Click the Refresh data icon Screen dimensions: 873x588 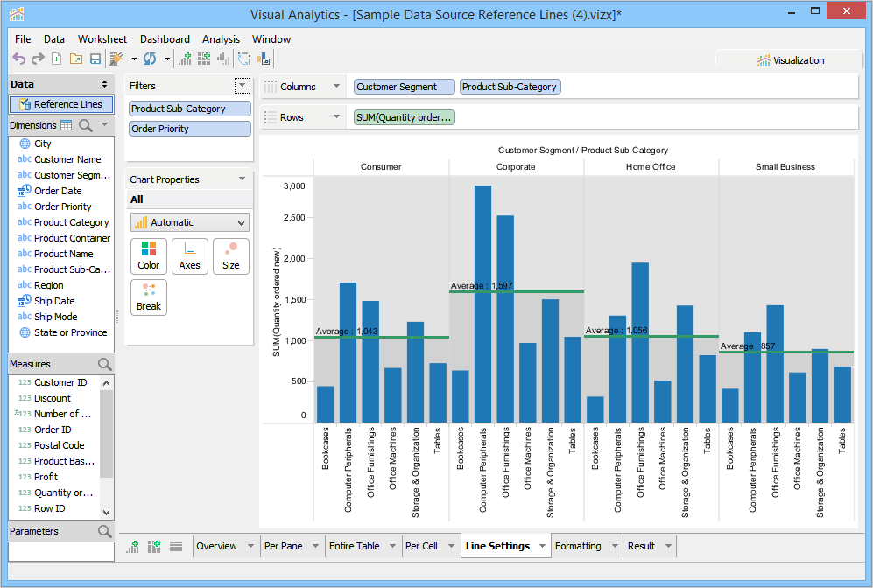pyautogui.click(x=150, y=59)
